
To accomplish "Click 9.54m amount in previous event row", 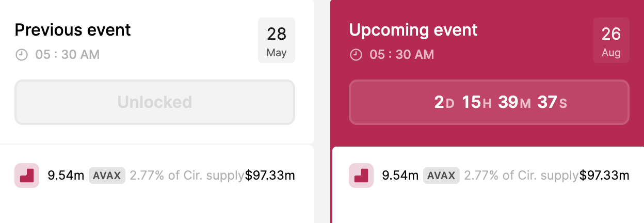I will pyautogui.click(x=66, y=176).
